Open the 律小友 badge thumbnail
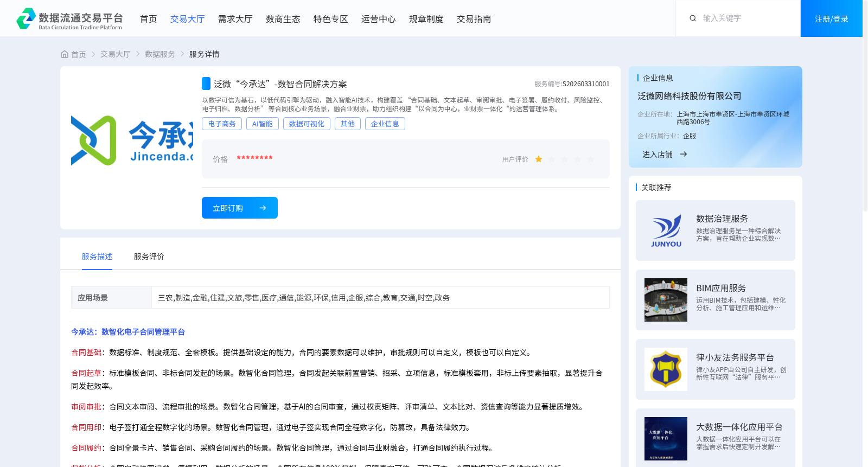This screenshot has width=868, height=467. coord(666,369)
